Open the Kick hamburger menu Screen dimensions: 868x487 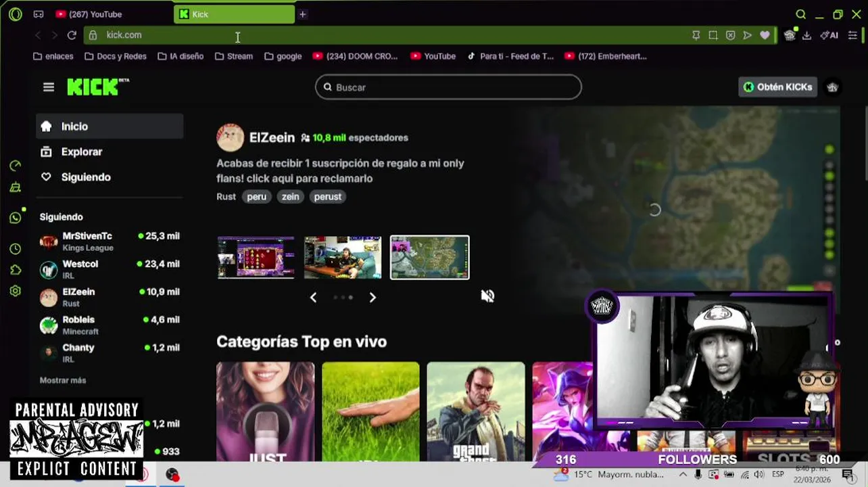(x=49, y=87)
